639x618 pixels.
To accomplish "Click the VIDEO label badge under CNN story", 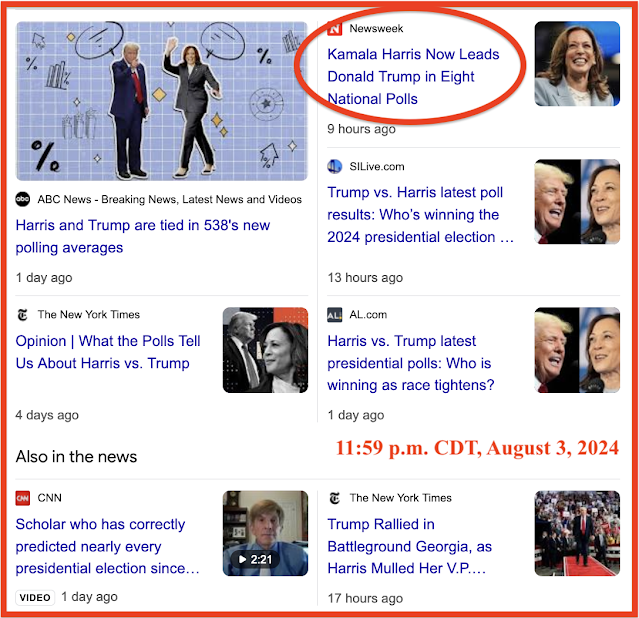I will point(35,598).
